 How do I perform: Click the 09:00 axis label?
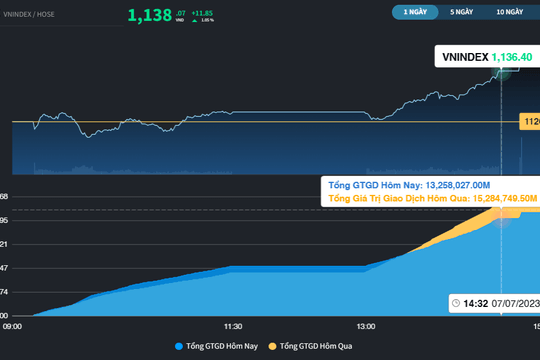tap(12, 327)
